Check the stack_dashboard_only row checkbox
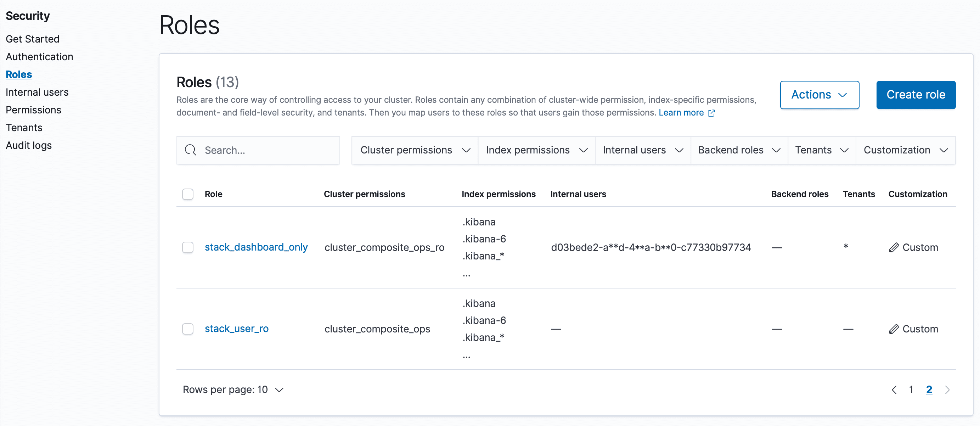Viewport: 980px width, 426px height. click(x=187, y=247)
